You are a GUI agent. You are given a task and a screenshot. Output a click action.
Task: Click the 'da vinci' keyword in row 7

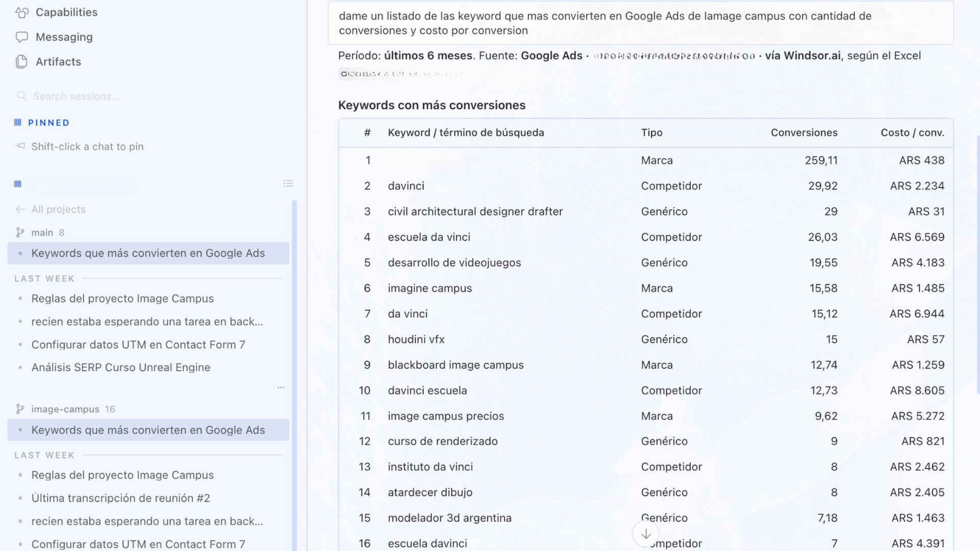tap(407, 314)
